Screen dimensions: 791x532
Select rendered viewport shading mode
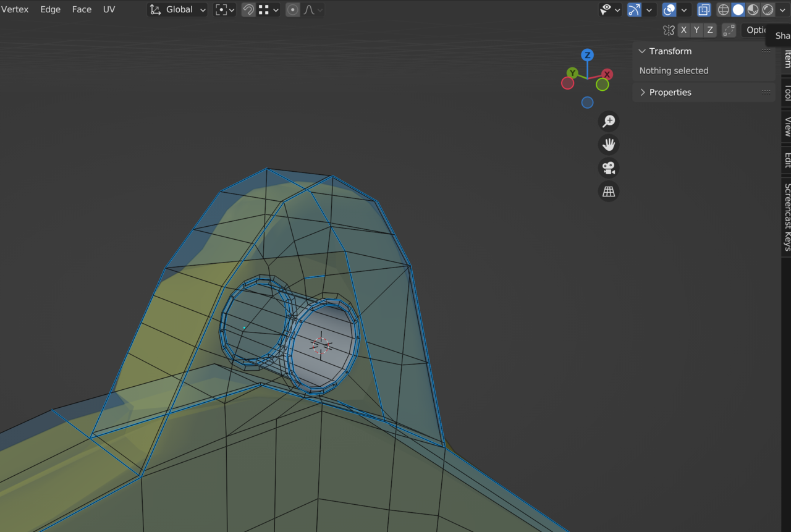768,10
